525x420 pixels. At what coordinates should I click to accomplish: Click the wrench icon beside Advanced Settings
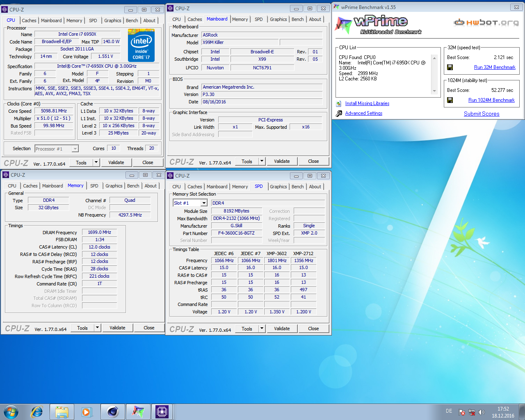click(x=339, y=114)
